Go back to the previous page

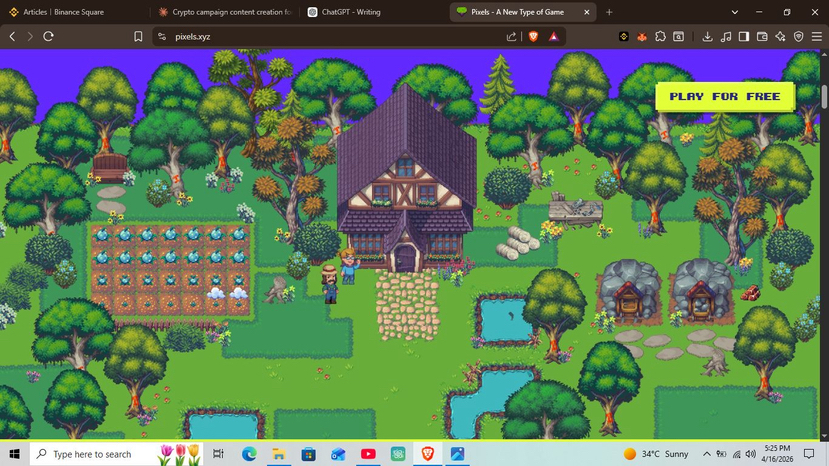12,36
